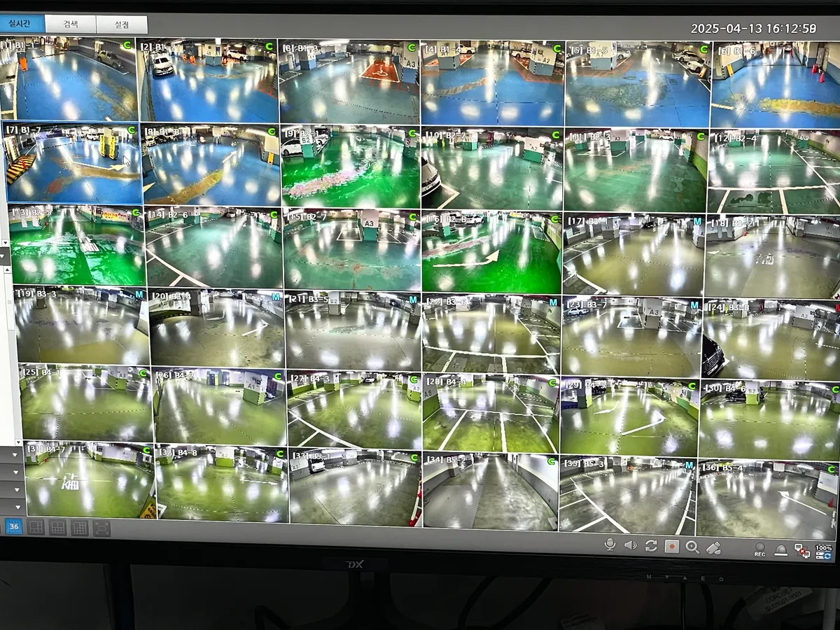Open the USB drive backup icon
The width and height of the screenshot is (840, 630).
tap(713, 547)
